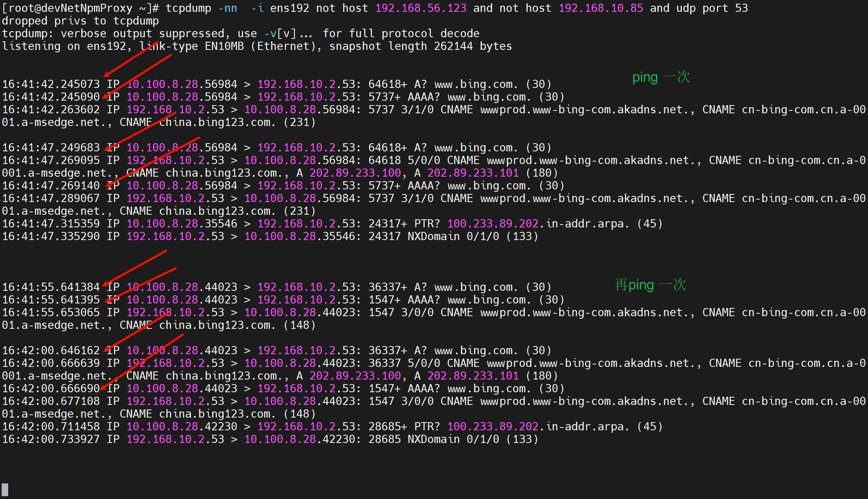Click timestamp 16:41:47.249683

click(51, 148)
